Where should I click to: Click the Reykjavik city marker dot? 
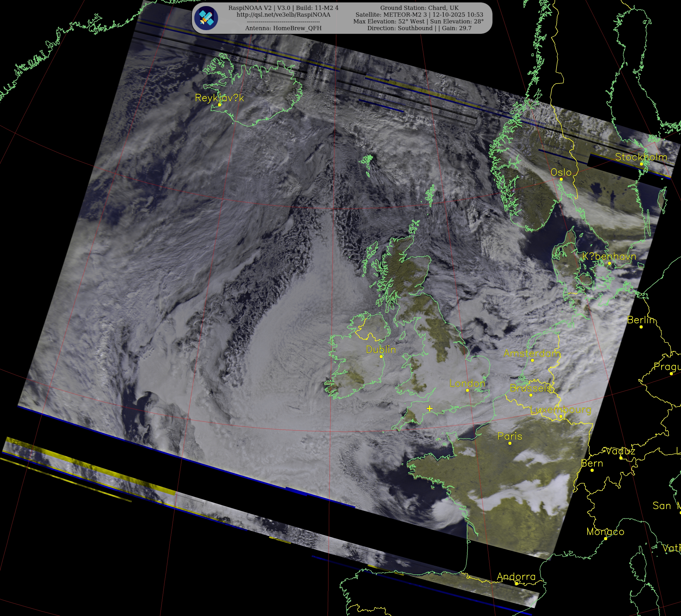219,105
